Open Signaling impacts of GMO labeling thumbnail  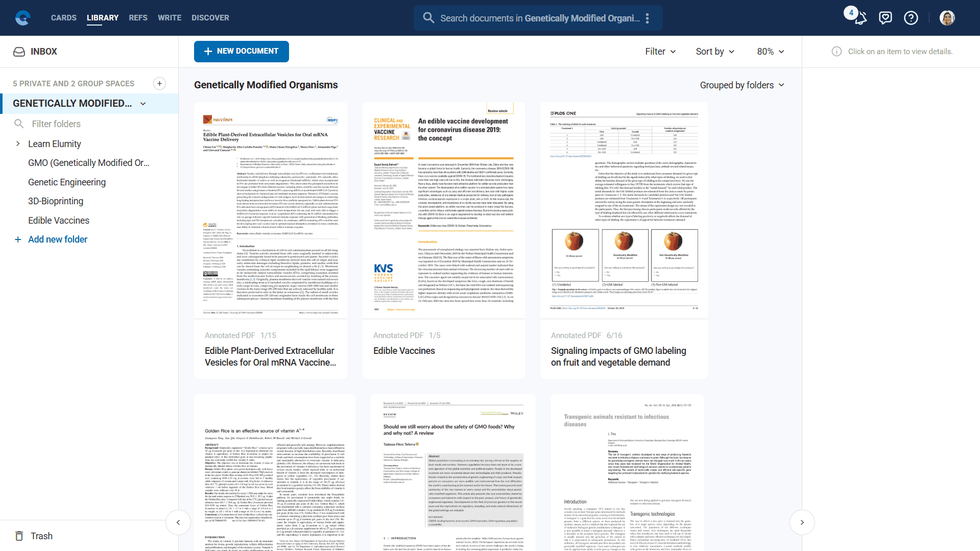(x=624, y=210)
